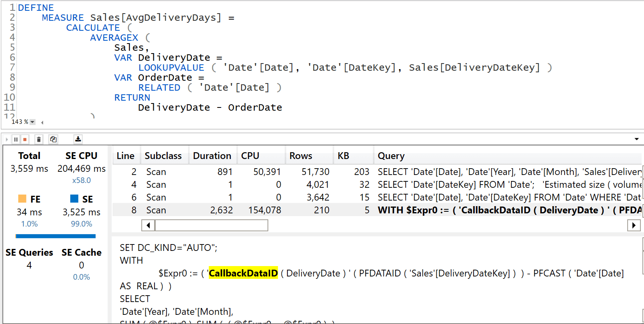
Task: Click Sales[AvgDeliveryDays] measure name
Action: pyautogui.click(x=156, y=18)
